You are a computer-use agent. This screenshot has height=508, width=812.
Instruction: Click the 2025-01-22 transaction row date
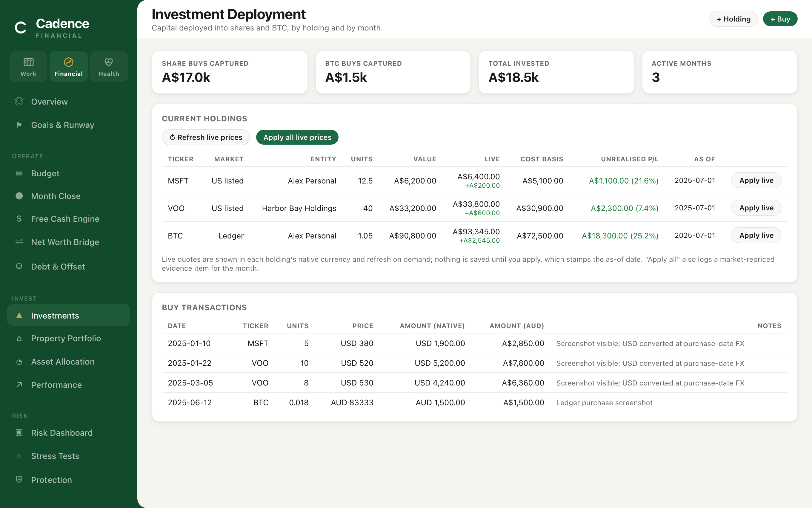[190, 363]
